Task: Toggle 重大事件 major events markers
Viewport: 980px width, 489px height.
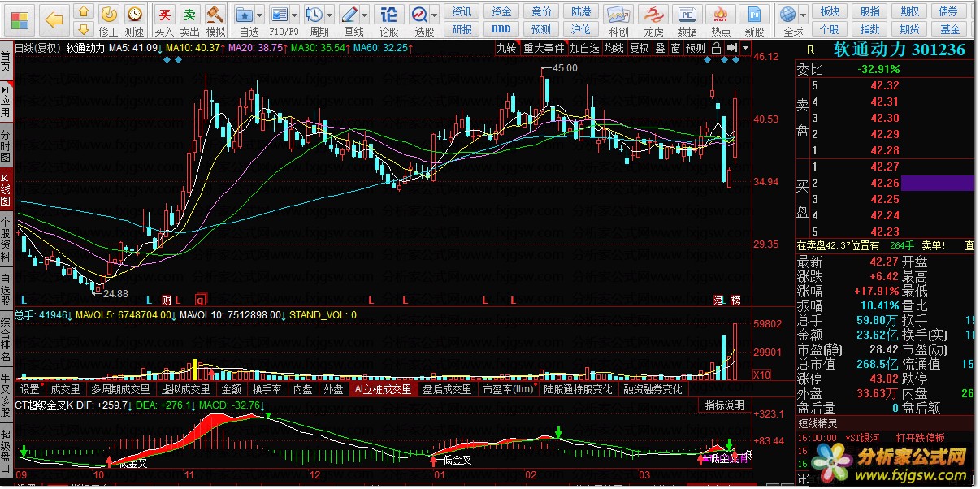Action: point(544,48)
